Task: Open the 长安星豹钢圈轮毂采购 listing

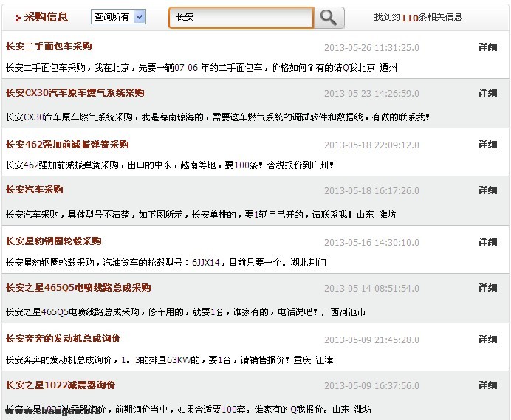Action: [x=53, y=241]
